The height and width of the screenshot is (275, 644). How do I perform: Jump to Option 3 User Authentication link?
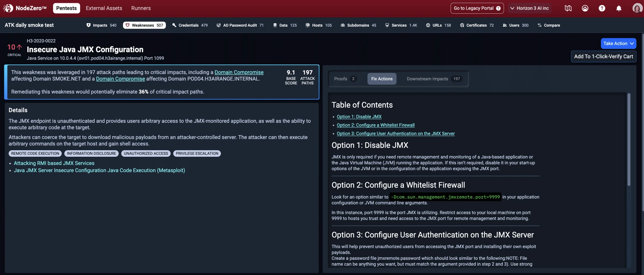396,133
